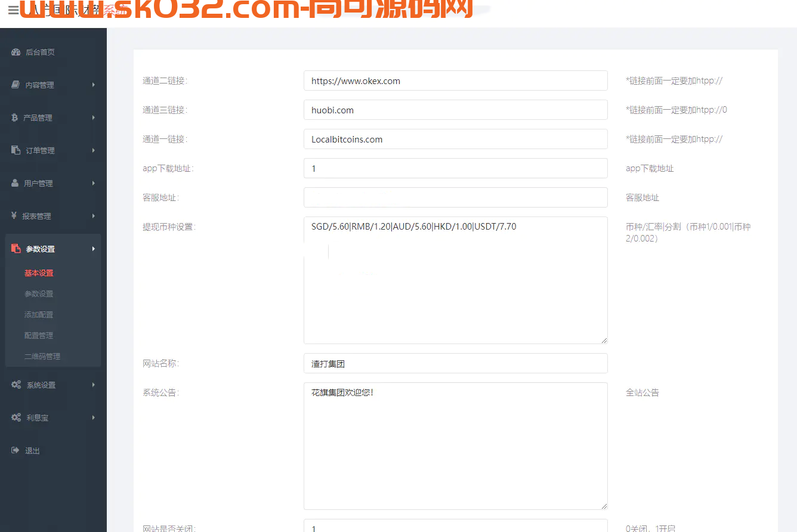The height and width of the screenshot is (532, 797).
Task: Click the gears icon beside 利息宝
Action: click(16, 417)
